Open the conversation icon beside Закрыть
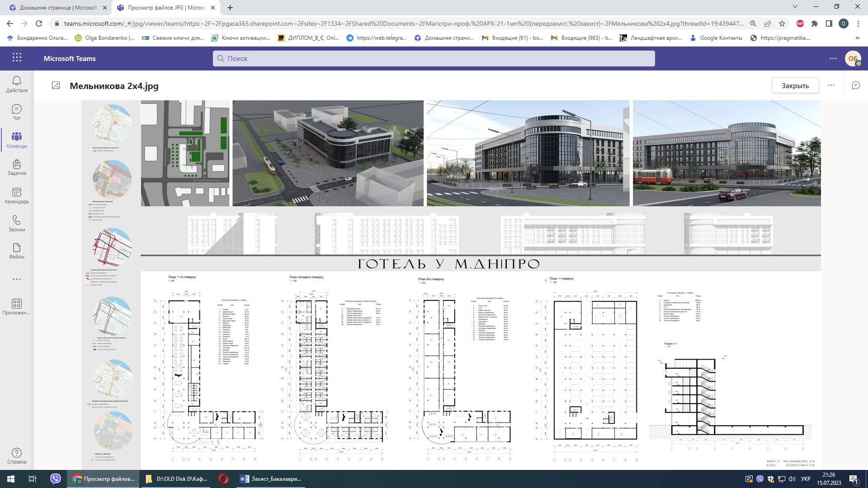This screenshot has height=488, width=868. pos(856,85)
